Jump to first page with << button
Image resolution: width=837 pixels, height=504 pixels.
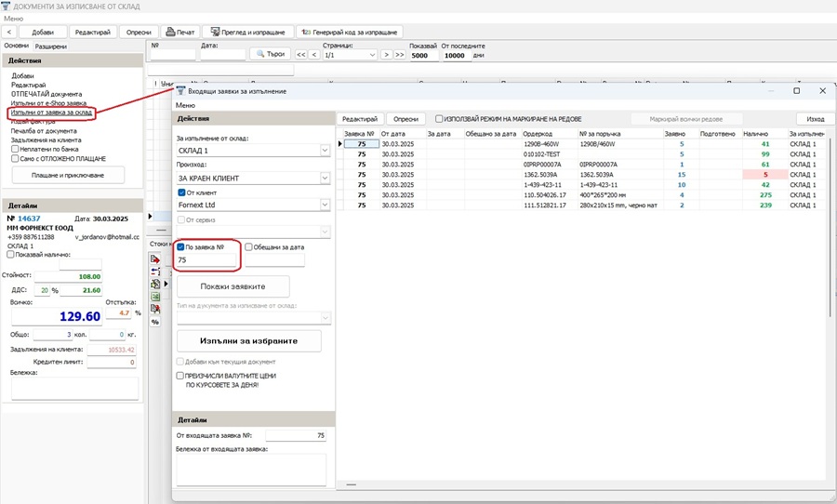301,55
